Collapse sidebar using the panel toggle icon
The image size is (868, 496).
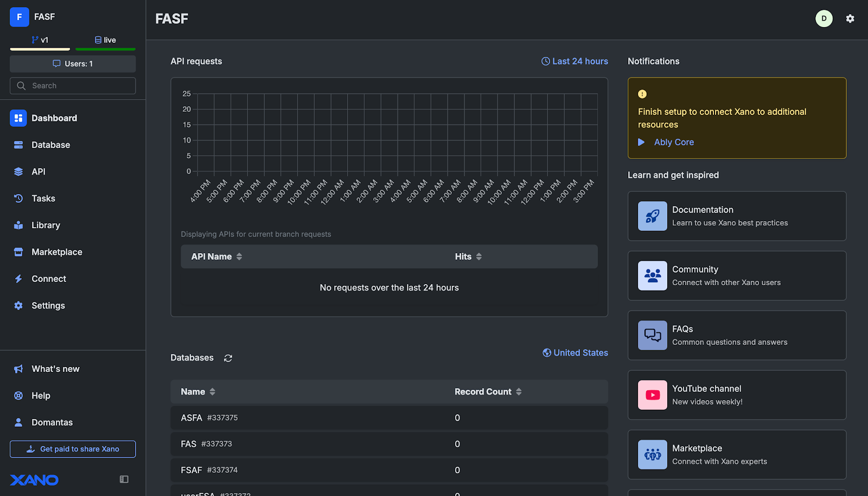pyautogui.click(x=124, y=479)
